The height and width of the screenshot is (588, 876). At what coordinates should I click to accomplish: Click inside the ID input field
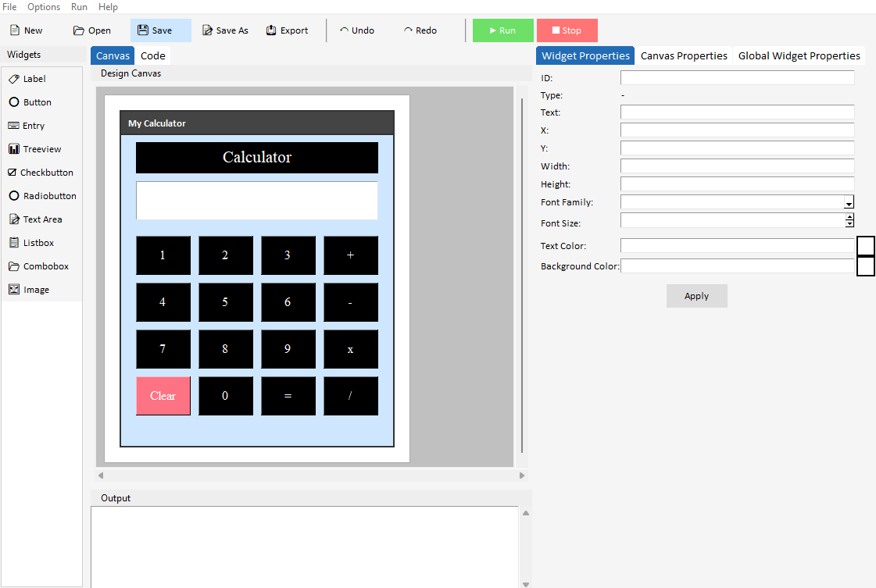coord(737,77)
